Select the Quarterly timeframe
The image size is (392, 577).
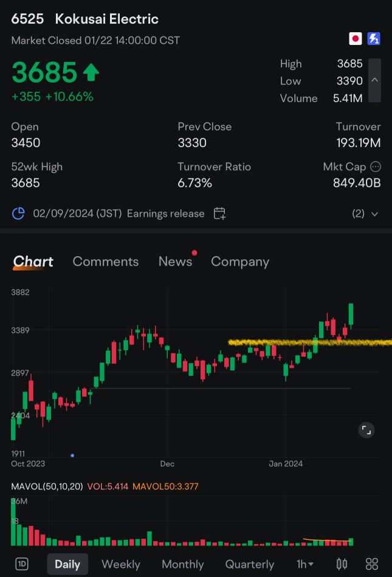tap(250, 564)
